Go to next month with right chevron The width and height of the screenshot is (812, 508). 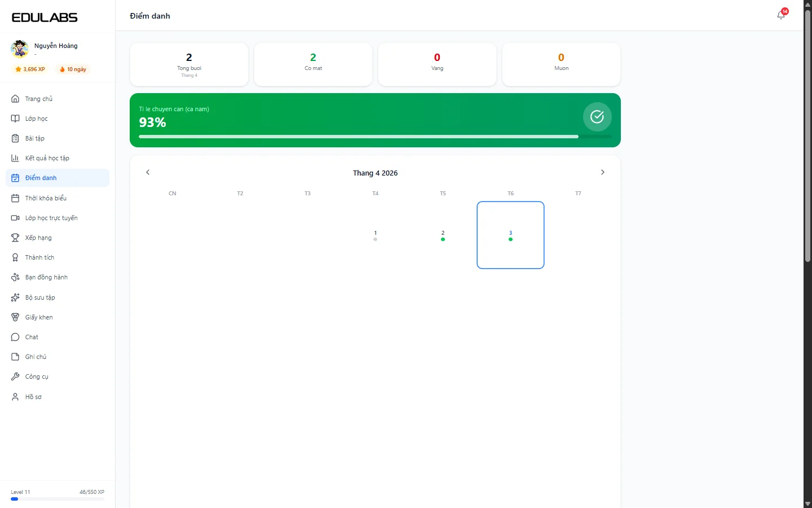point(602,172)
